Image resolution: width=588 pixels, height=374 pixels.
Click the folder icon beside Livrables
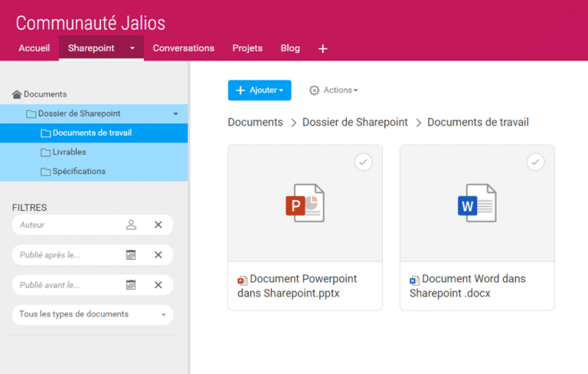click(45, 152)
